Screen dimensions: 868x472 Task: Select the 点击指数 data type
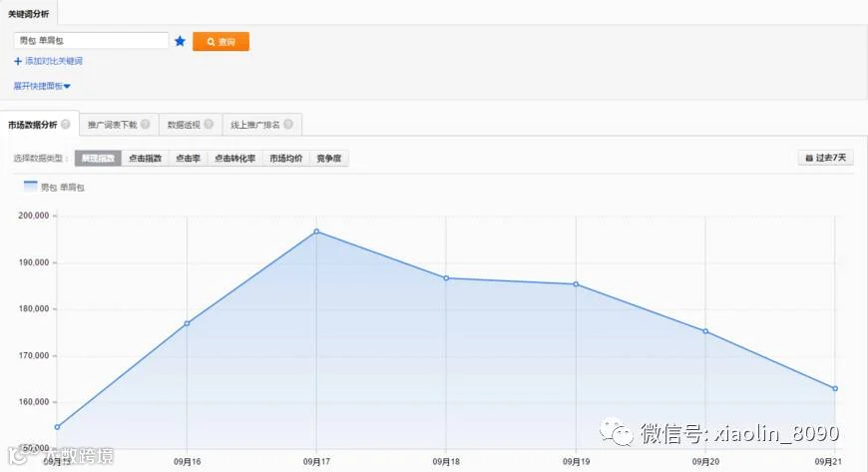pos(145,158)
